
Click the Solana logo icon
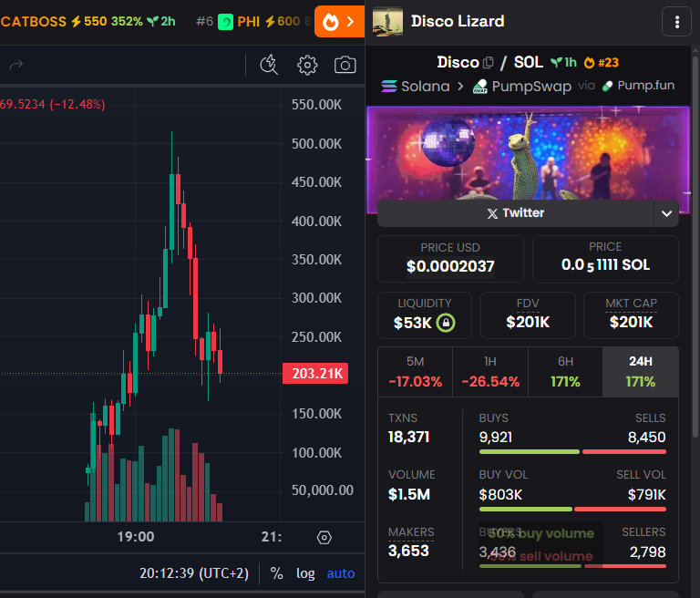tap(389, 86)
